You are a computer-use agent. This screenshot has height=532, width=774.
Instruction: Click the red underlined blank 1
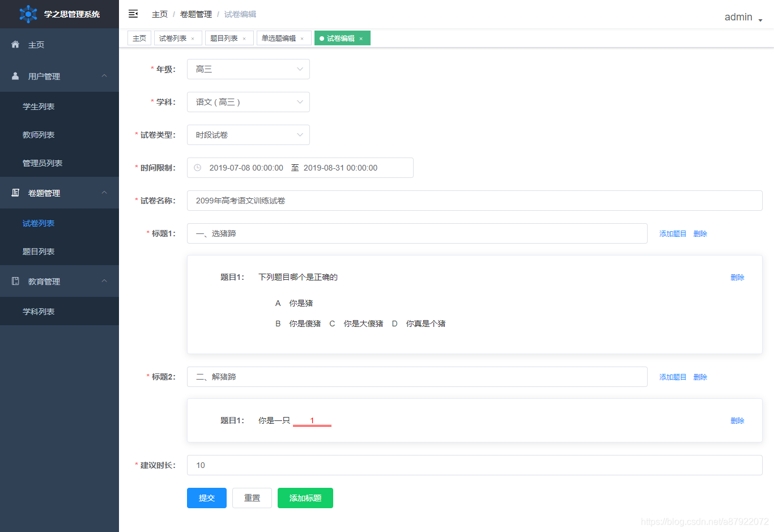(x=312, y=421)
